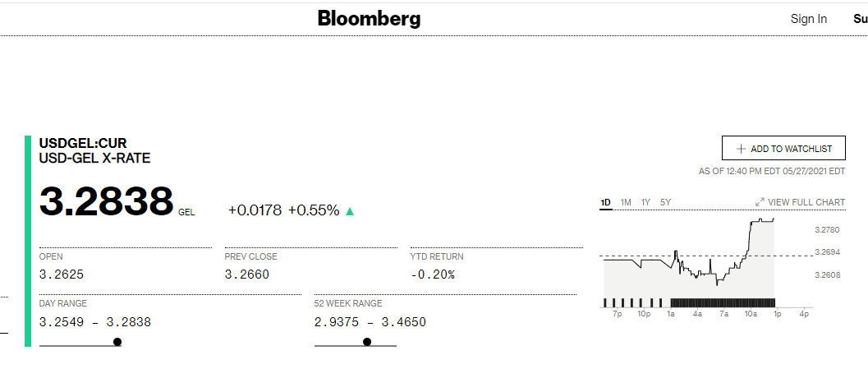Click the 3.2838 GEL price figure
The image size is (868, 392).
(x=107, y=202)
